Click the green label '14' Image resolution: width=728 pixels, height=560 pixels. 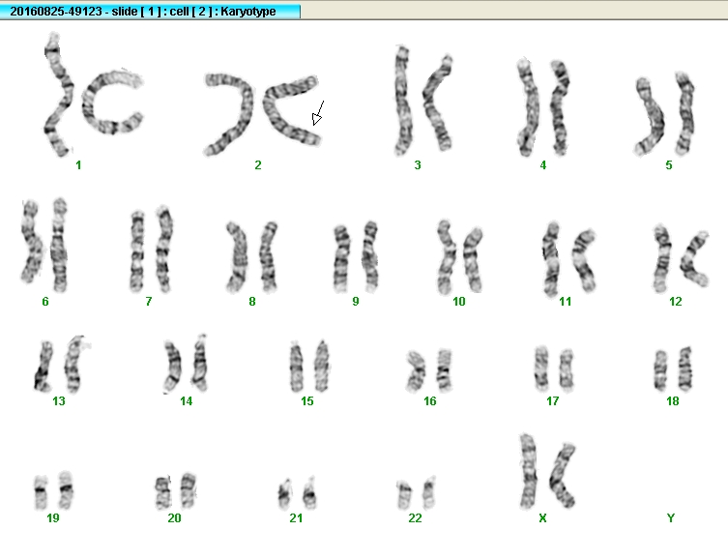(187, 400)
